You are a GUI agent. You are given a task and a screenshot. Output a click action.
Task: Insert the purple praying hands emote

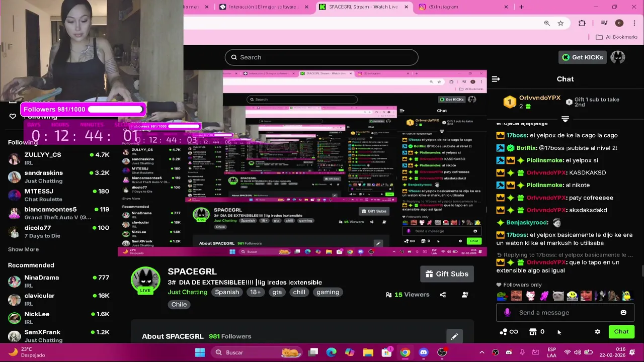pyautogui.click(x=544, y=296)
